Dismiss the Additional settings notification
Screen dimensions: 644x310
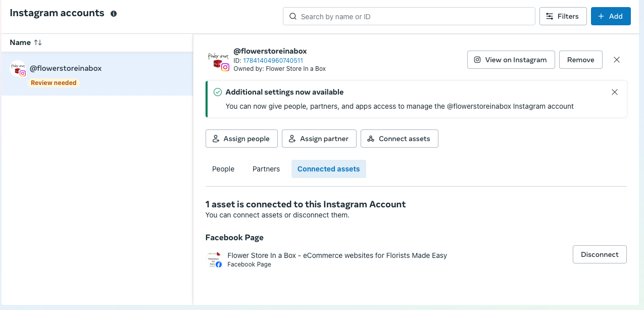[x=615, y=92]
